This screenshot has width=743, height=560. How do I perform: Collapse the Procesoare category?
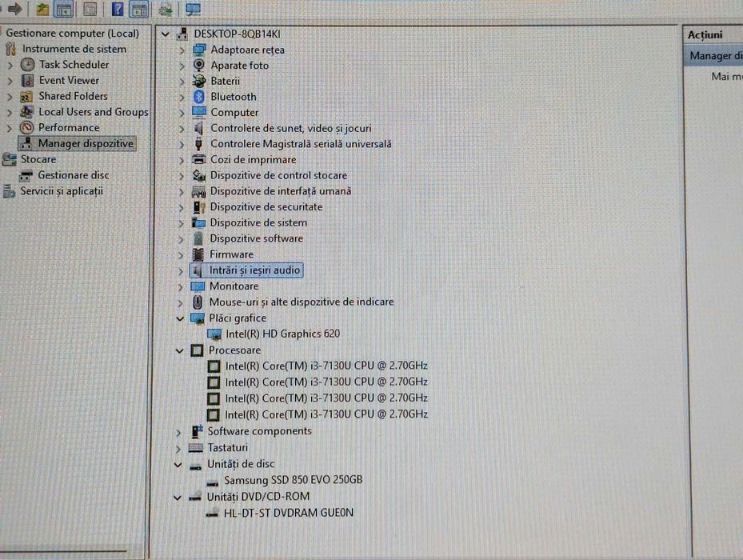tap(180, 351)
